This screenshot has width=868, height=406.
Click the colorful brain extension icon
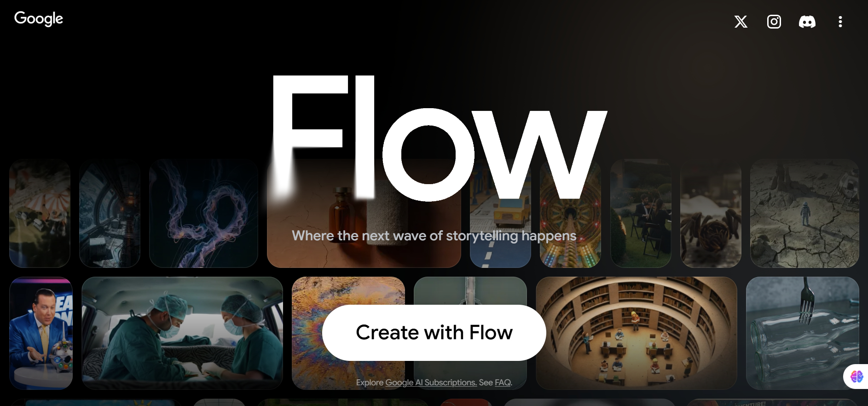[856, 377]
